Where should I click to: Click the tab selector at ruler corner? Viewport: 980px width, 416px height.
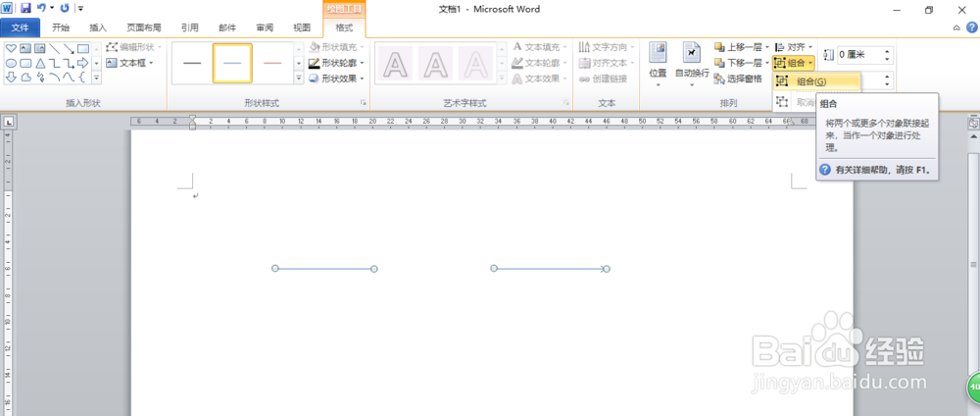coord(7,122)
